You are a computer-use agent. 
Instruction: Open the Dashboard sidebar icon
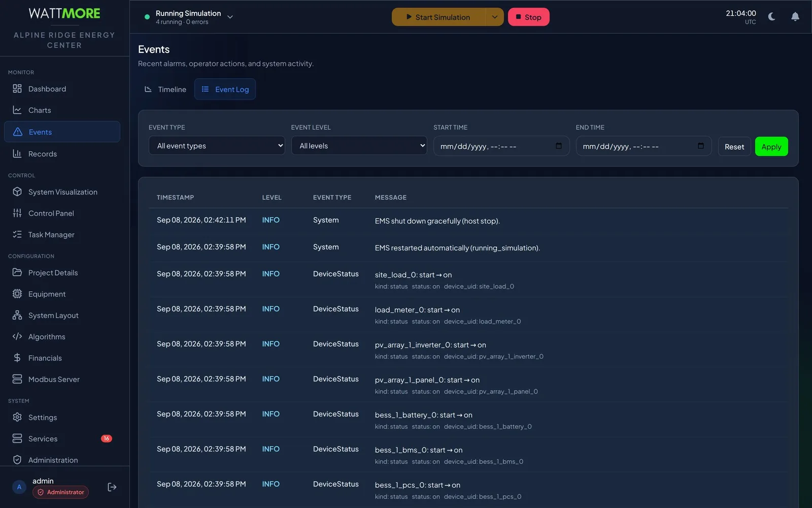(x=17, y=89)
